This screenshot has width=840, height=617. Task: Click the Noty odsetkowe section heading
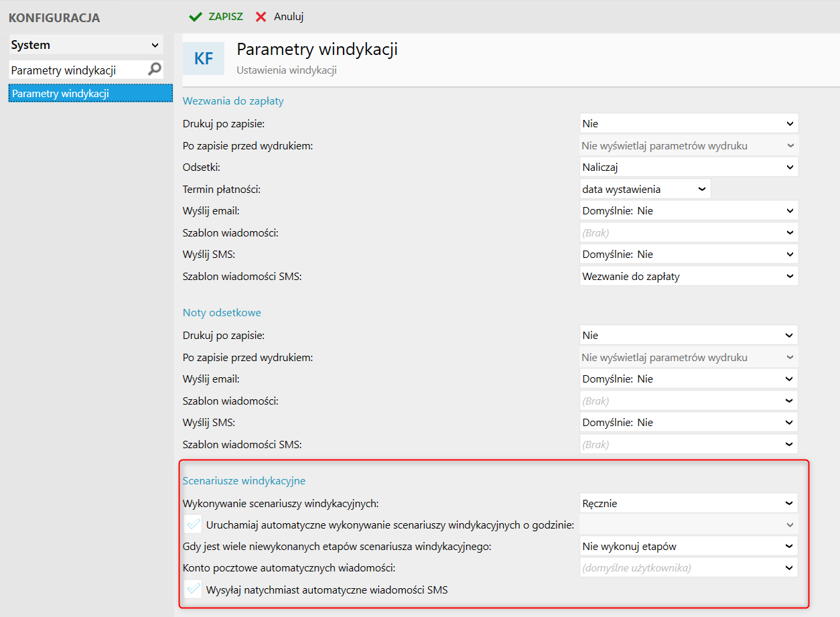point(222,313)
